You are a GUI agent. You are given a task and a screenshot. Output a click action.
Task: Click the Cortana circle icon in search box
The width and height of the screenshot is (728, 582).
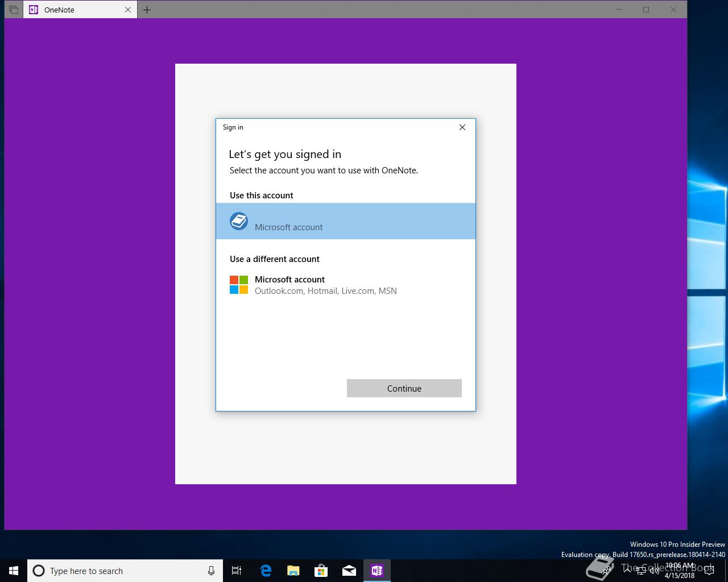tap(39, 571)
